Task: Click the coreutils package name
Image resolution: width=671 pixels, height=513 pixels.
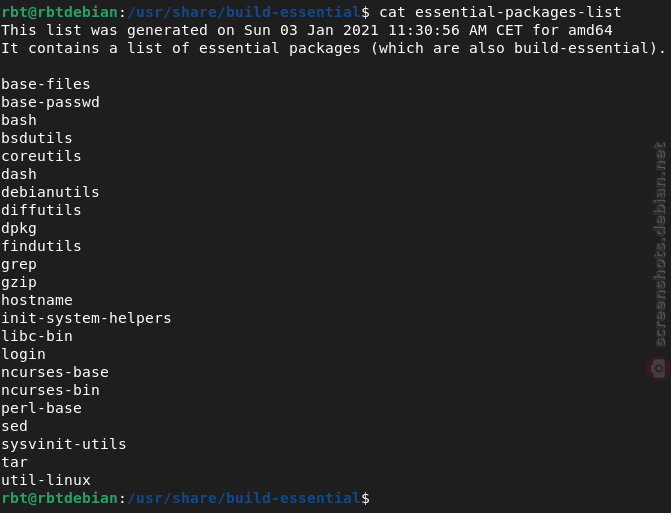Action: (41, 156)
